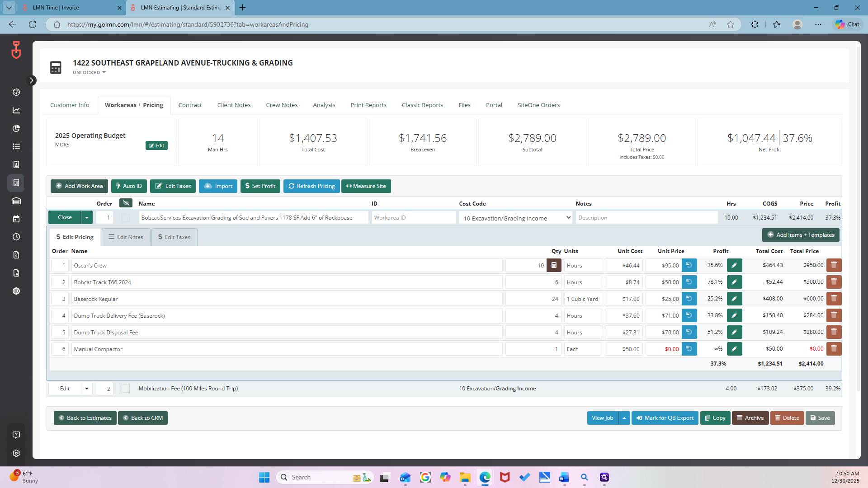868x488 pixels.
Task: Edit profit for Baserock Regular row
Action: pos(734,299)
